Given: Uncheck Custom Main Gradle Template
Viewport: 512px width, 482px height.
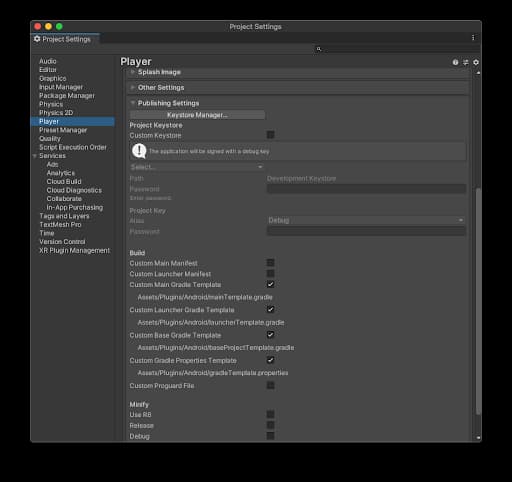Looking at the screenshot, I should coord(271,284).
